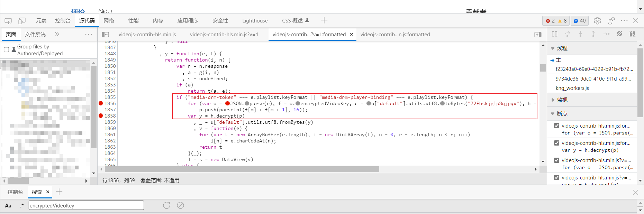The width and height of the screenshot is (644, 214).
Task: Remove the breakpoint on line 1858
Action: tap(101, 116)
